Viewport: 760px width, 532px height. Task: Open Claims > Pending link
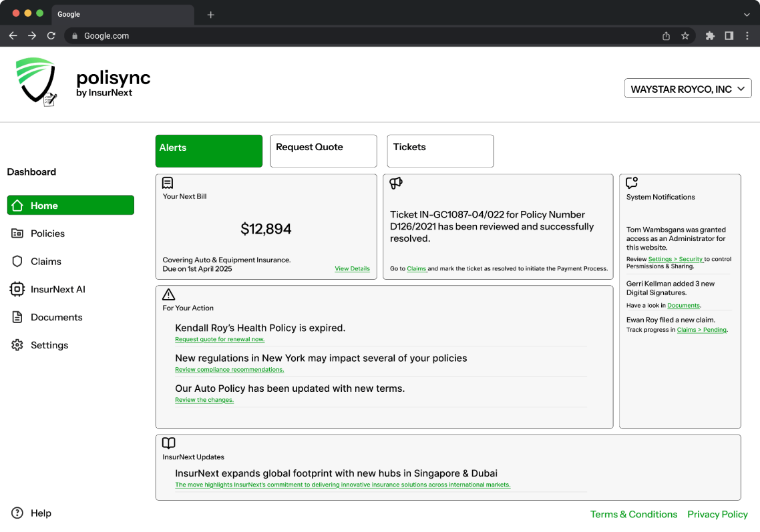(x=701, y=330)
